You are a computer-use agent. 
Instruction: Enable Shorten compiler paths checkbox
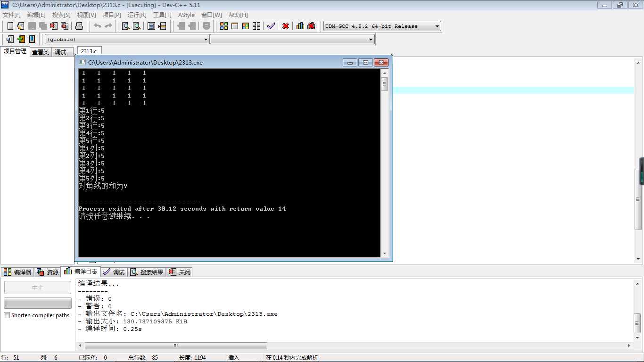coord(7,315)
